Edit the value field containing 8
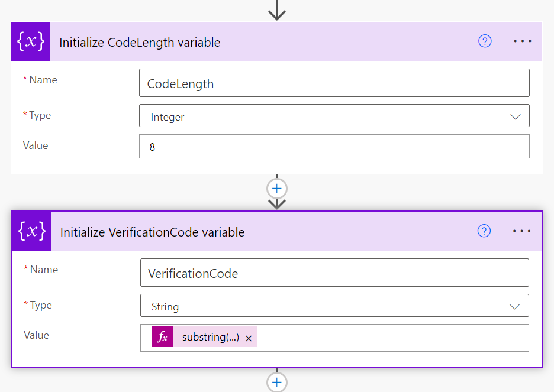 (x=334, y=147)
